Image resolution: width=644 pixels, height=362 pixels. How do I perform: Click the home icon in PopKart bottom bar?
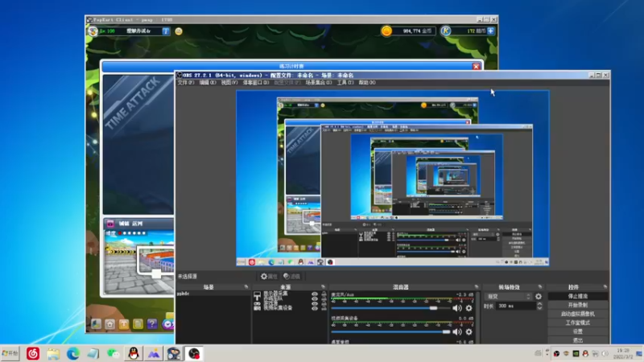(109, 324)
